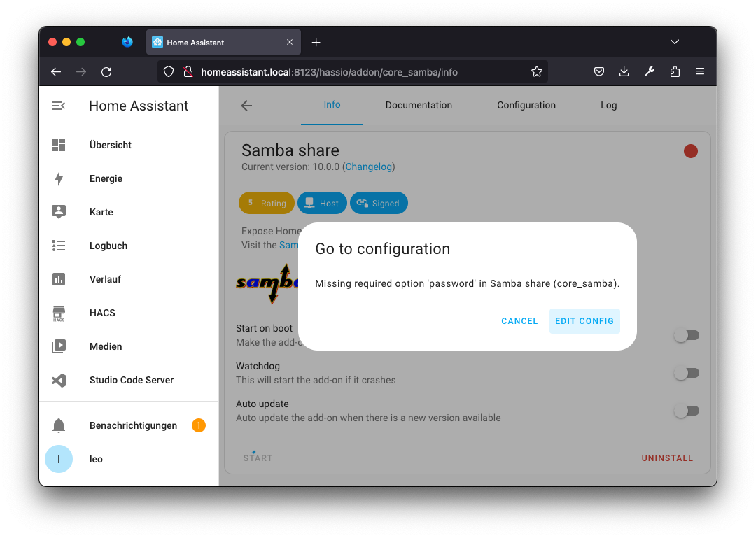Image resolution: width=756 pixels, height=538 pixels.
Task: Click the wrench developer tools icon
Action: point(650,71)
